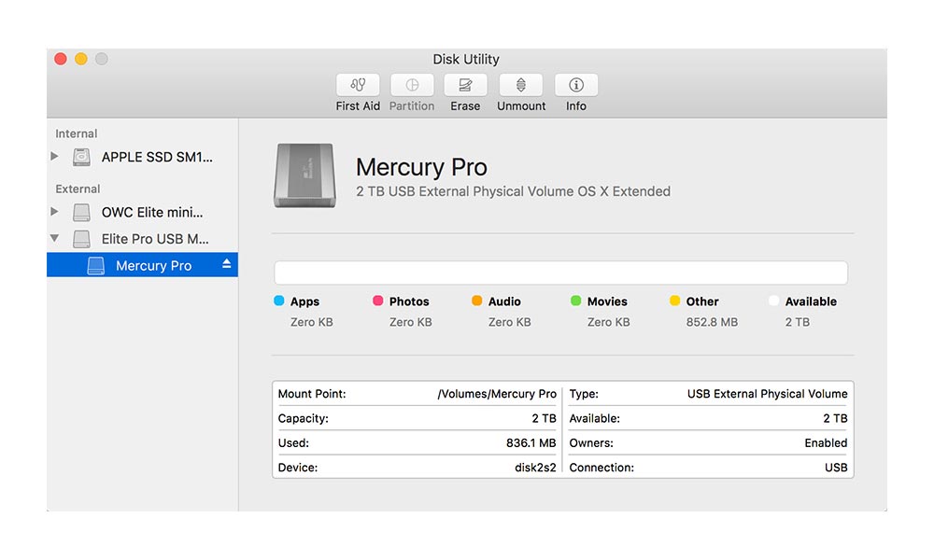Click the yellow minimize window button
934x560 pixels.
[x=81, y=59]
